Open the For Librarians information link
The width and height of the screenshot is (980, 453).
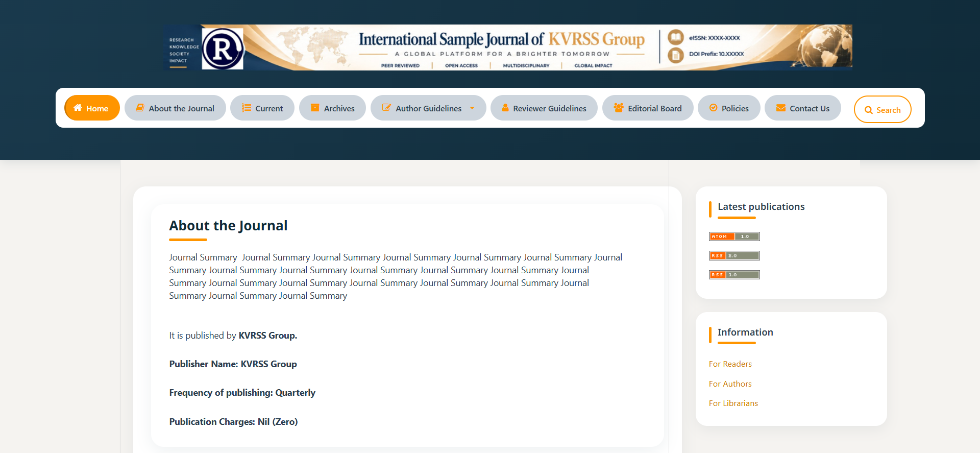(733, 403)
